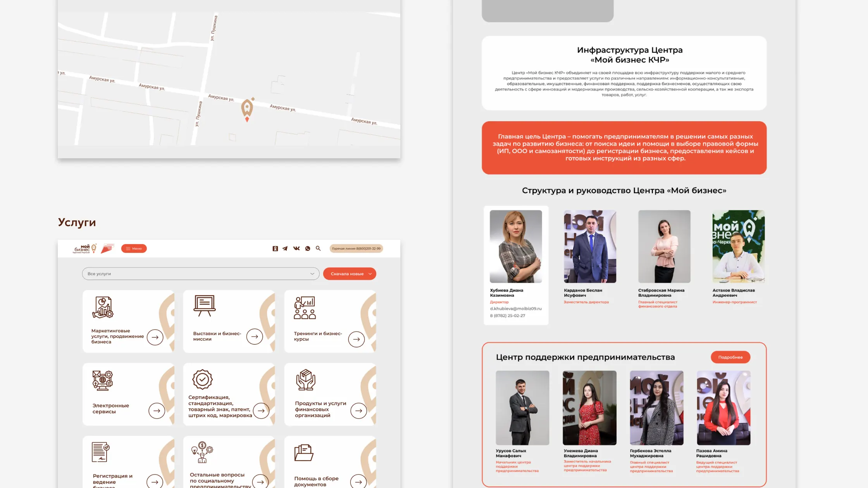Click the Электронные сервисы computer icon
Image resolution: width=868 pixels, height=488 pixels.
click(103, 380)
